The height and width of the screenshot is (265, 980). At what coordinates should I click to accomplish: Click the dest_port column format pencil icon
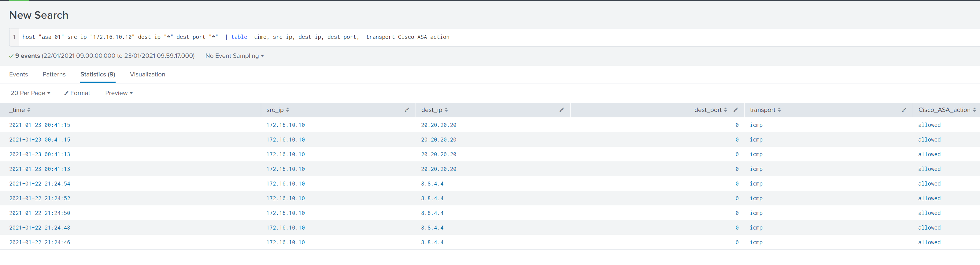point(735,110)
